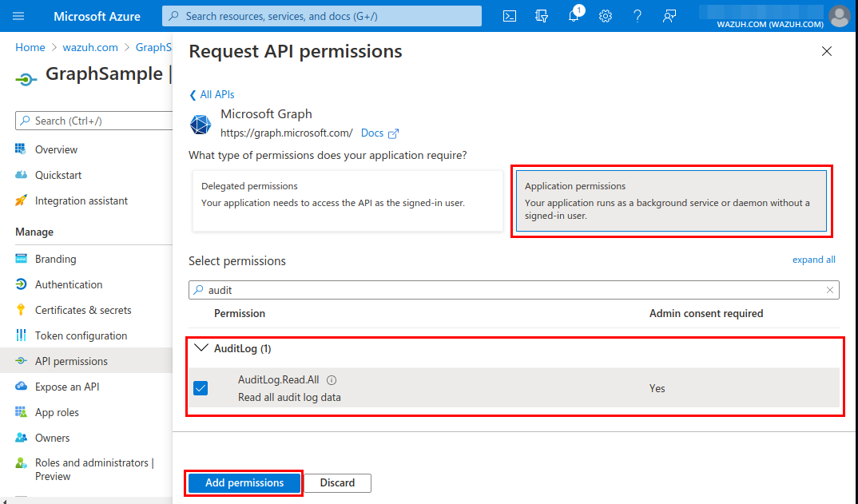Uncheck the AuditLog.Read.All checkbox

(201, 388)
